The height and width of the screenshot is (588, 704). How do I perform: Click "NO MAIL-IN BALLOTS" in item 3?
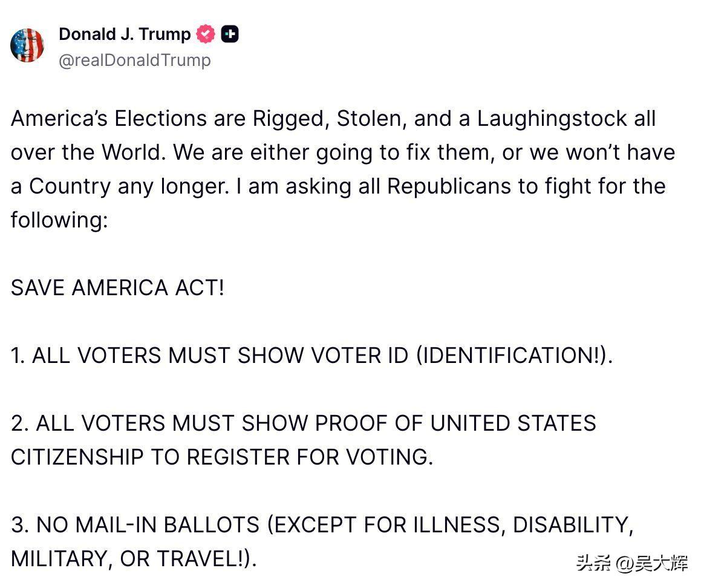click(x=149, y=524)
